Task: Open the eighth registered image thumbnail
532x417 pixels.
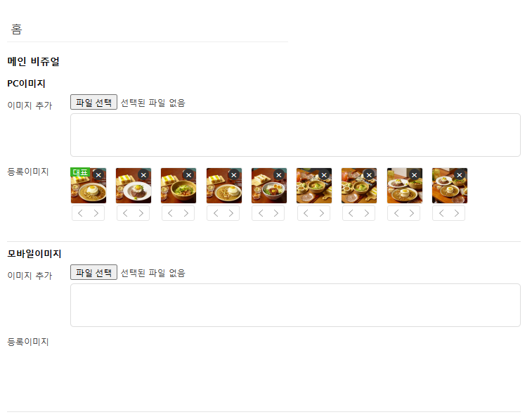Action: (x=404, y=188)
